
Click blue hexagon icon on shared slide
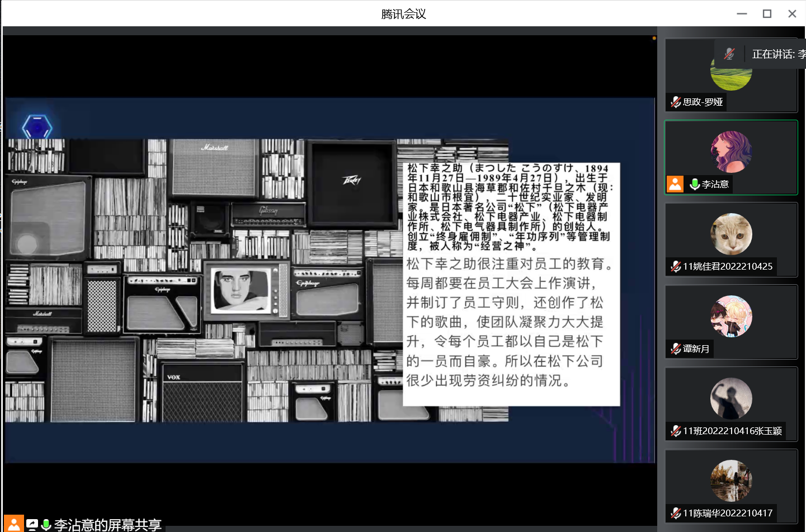(37, 128)
